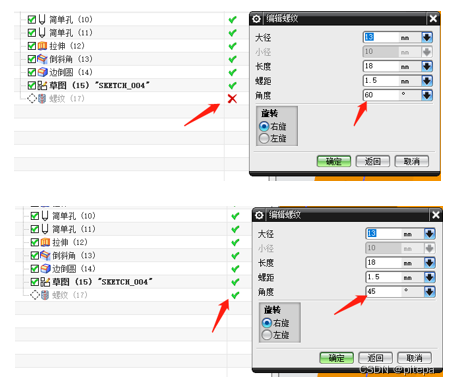The width and height of the screenshot is (450, 385).
Task: Uncheck 拉伸 (12) checkbox in tree with red X
Action: pyautogui.click(x=32, y=46)
